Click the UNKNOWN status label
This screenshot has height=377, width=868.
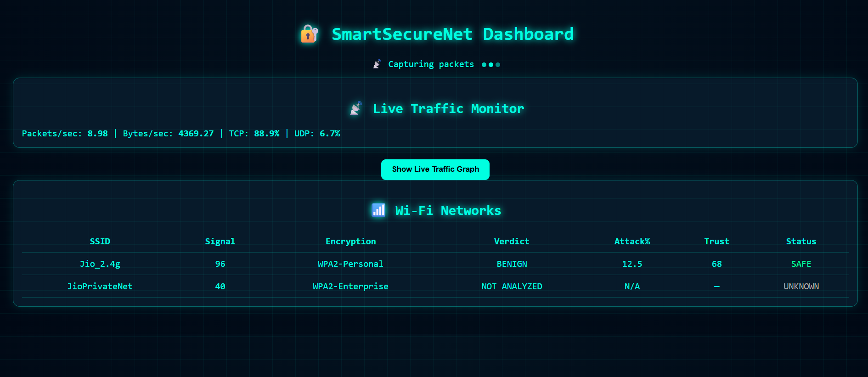click(801, 287)
